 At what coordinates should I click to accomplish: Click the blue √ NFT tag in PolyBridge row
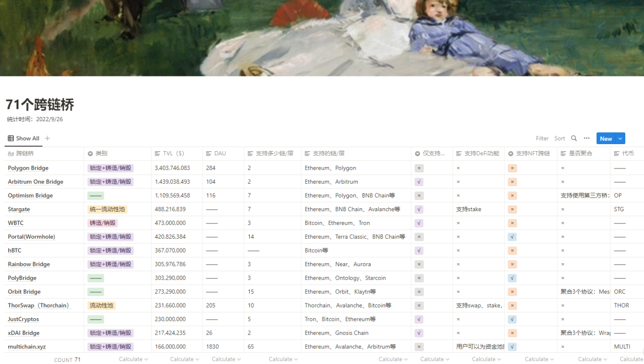click(x=512, y=278)
